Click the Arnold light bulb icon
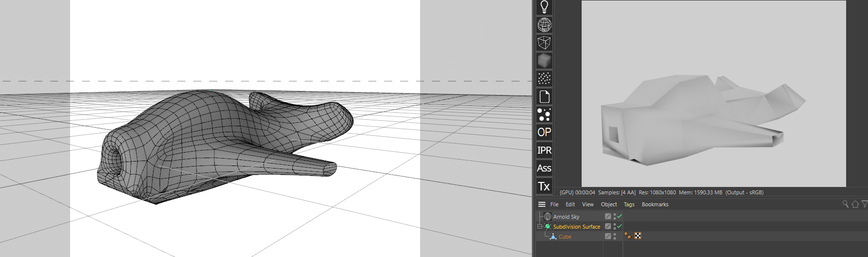The height and width of the screenshot is (257, 868). point(544,7)
